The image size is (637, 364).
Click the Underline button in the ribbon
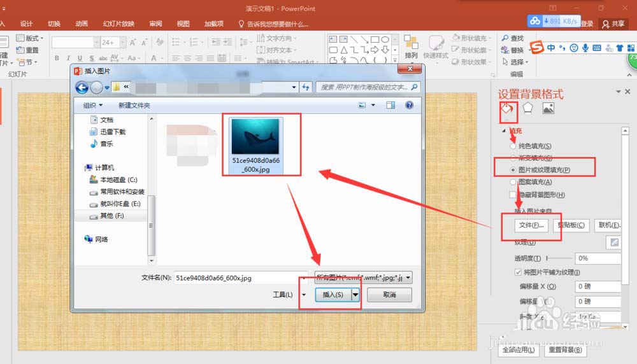[x=80, y=59]
